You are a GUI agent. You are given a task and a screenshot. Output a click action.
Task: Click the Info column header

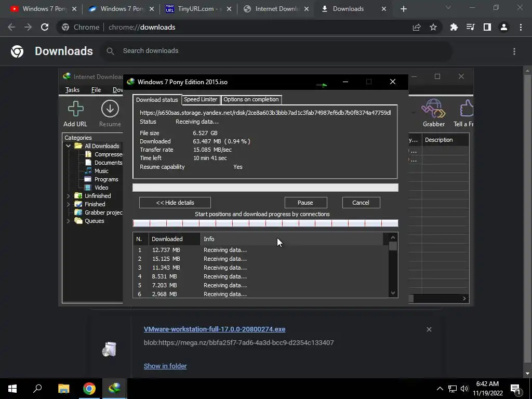pos(292,239)
